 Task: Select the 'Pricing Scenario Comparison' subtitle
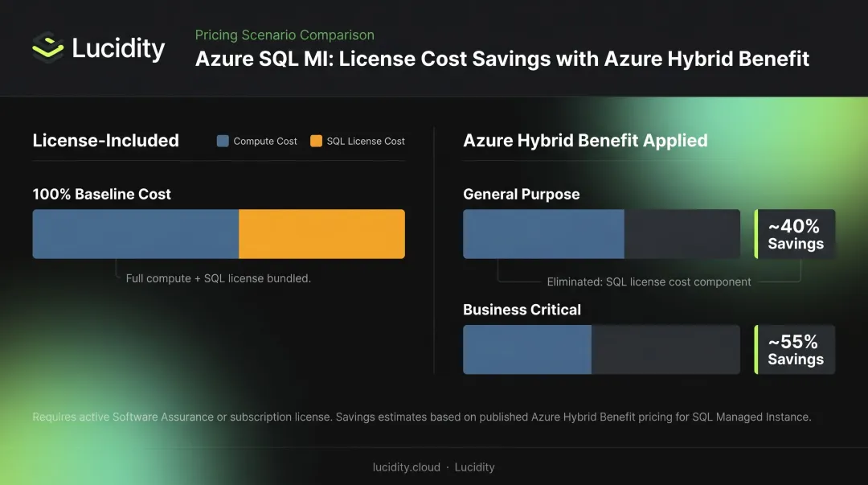[x=285, y=35]
